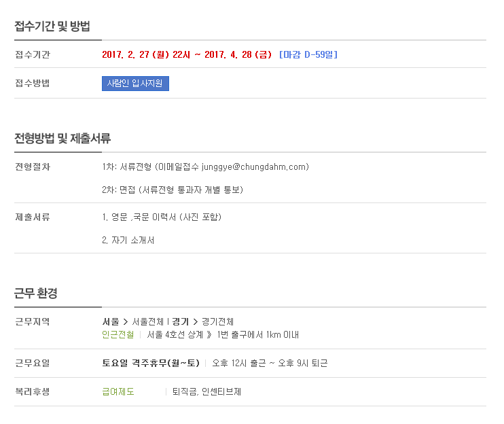Click 서울전체 region text
Viewport: 504px width, 424px height.
(148, 322)
